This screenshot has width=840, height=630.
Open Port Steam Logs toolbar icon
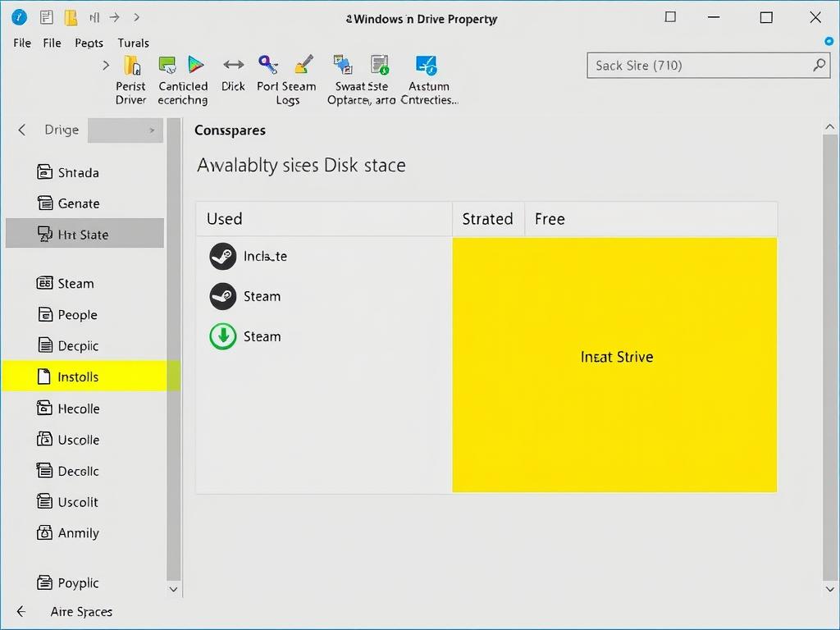coord(267,66)
